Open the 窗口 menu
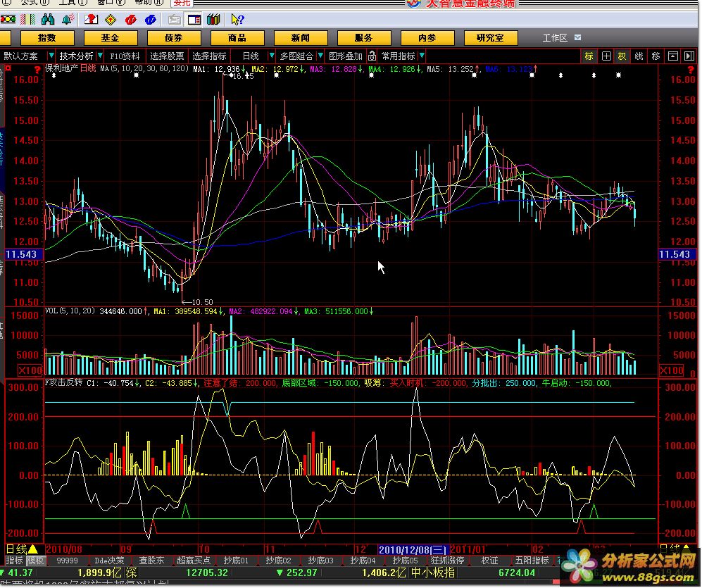Viewport: 702px width, 588px height. 111,2
